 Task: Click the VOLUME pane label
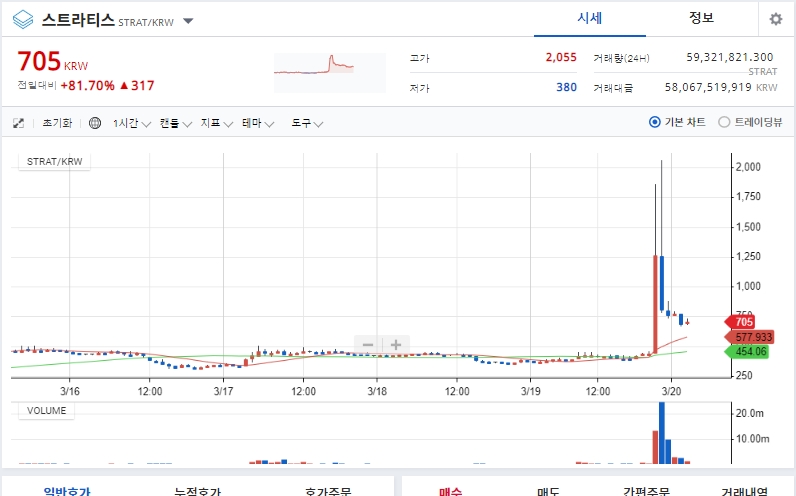click(46, 411)
